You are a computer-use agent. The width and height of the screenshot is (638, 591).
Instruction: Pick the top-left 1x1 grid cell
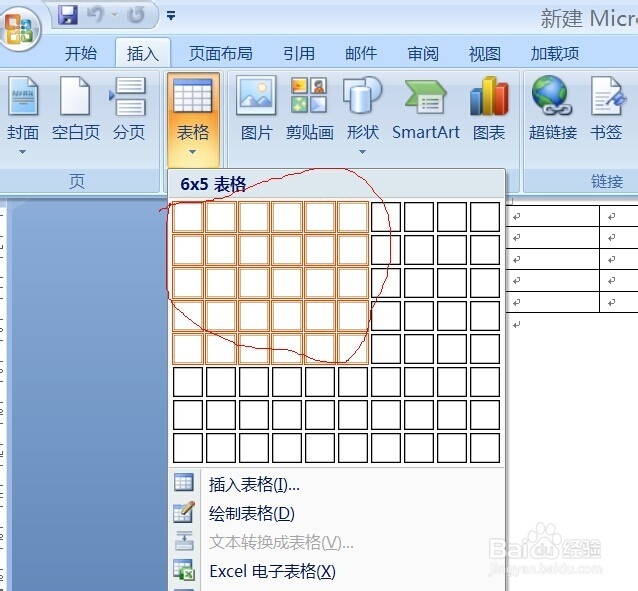(x=188, y=217)
